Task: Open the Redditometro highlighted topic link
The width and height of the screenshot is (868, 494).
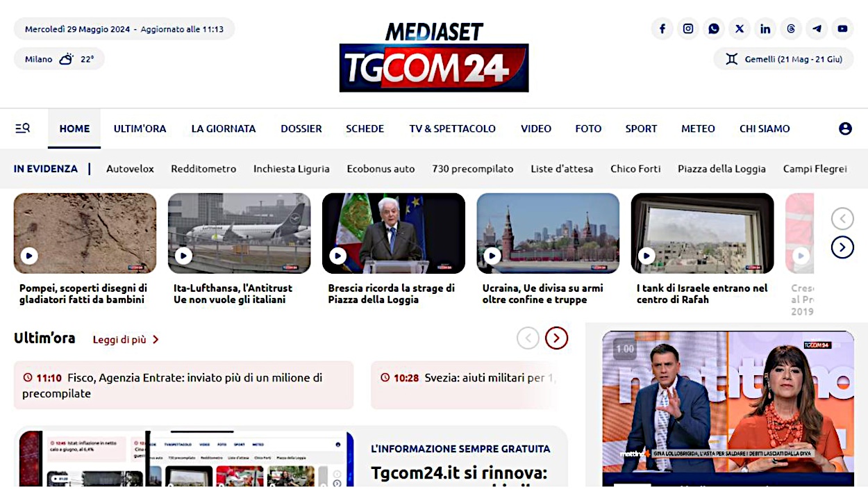Action: [203, 169]
